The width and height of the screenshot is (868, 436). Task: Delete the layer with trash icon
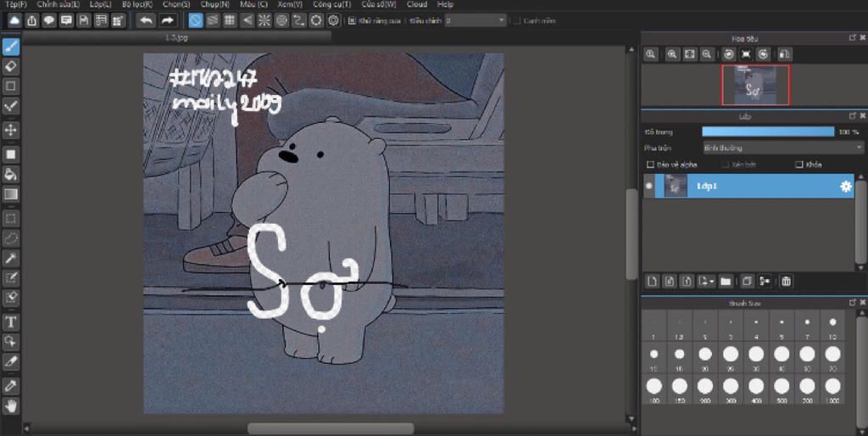click(786, 282)
